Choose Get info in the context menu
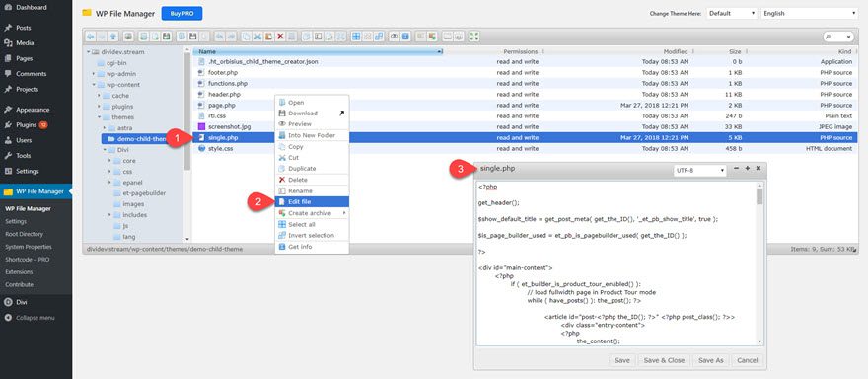Viewport: 868px width, 379px height. 312,247
